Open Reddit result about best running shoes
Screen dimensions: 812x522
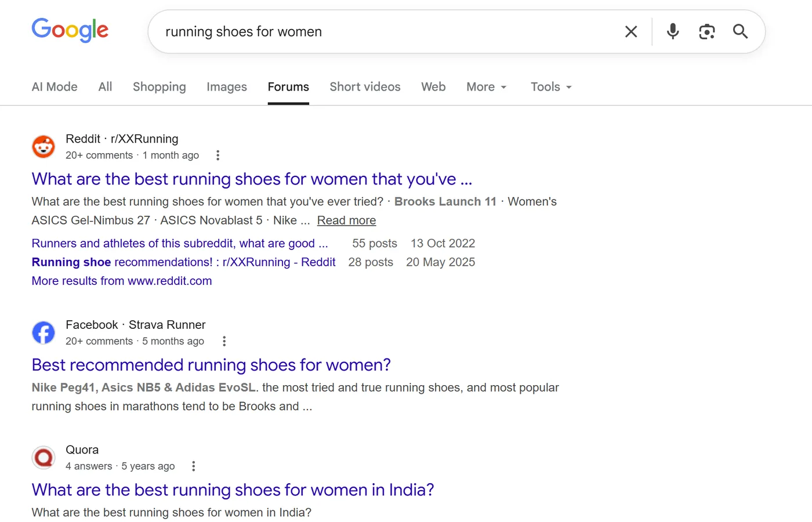(252, 179)
